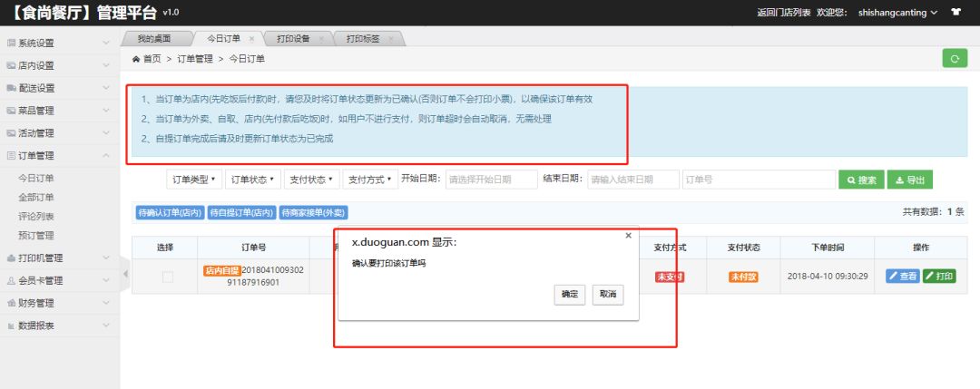Image resolution: width=980 pixels, height=389 pixels.
Task: Collapse the sidebar with the arrow handle
Action: tap(125, 274)
